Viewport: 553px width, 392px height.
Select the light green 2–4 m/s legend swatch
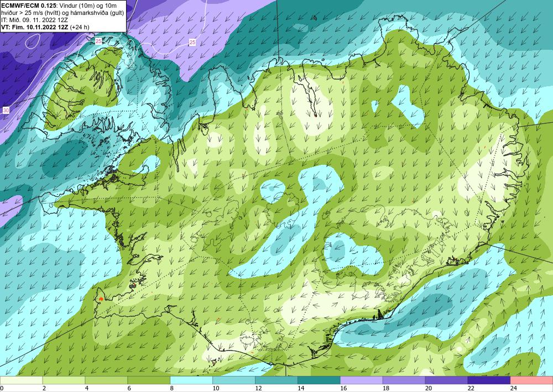click(x=64, y=380)
